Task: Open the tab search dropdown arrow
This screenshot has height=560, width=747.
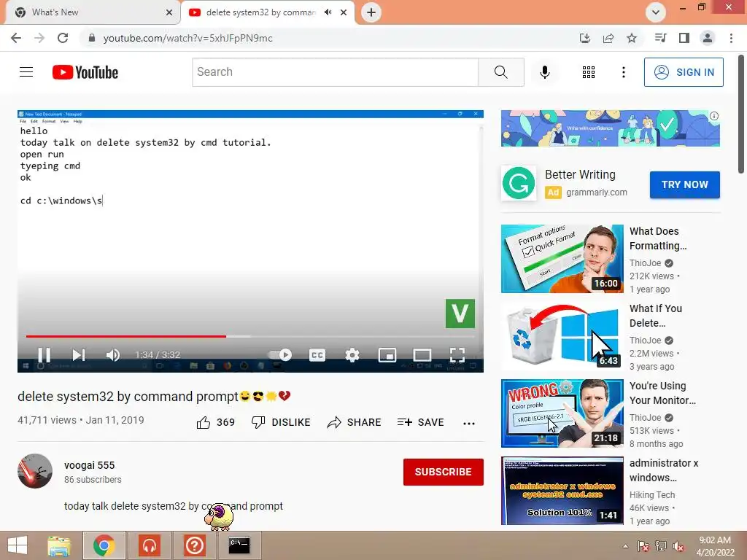Action: pos(656,12)
